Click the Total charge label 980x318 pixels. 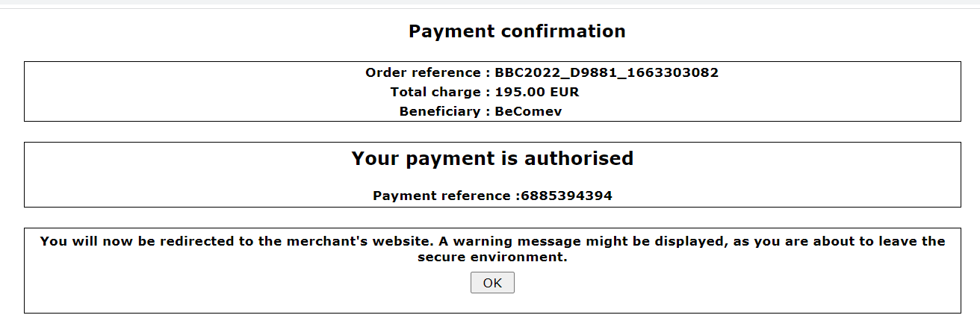435,93
